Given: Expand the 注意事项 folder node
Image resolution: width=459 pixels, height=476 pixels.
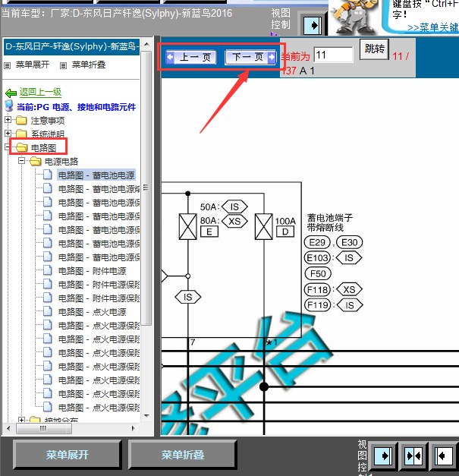Looking at the screenshot, I should tap(8, 120).
